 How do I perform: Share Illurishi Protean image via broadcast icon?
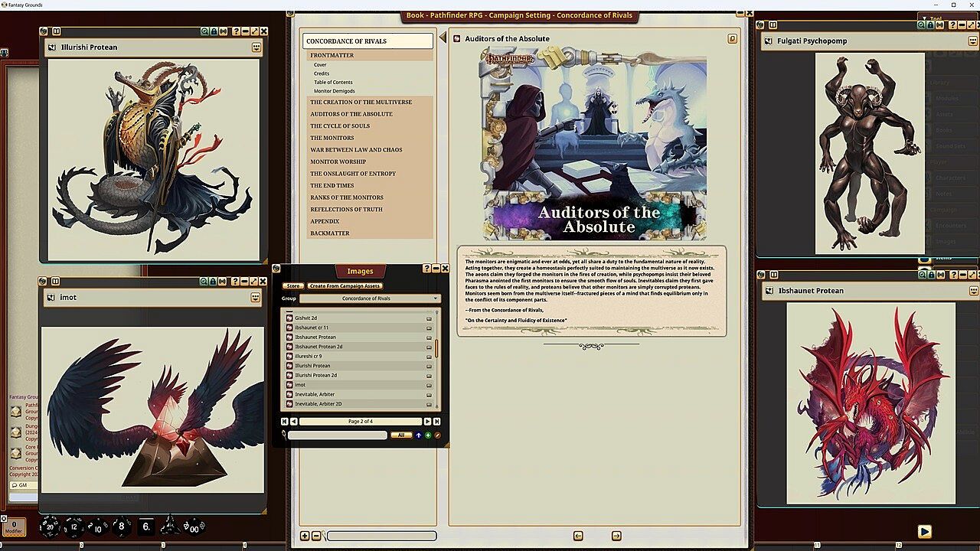coord(224,31)
